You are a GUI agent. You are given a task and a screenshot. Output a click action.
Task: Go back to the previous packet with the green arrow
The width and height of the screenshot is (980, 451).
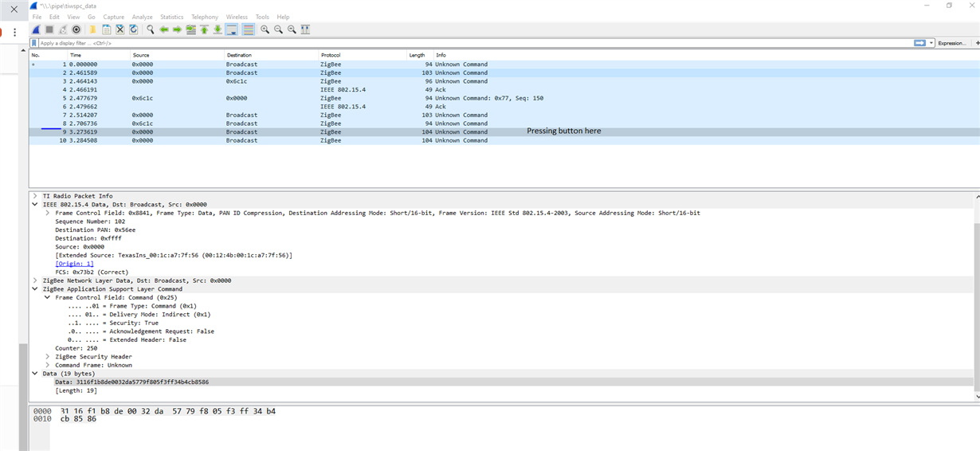click(x=163, y=29)
